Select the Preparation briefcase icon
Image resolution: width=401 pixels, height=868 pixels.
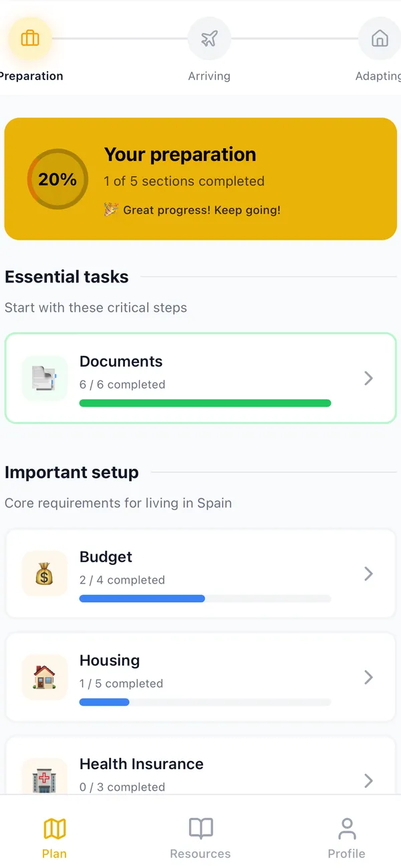point(30,39)
